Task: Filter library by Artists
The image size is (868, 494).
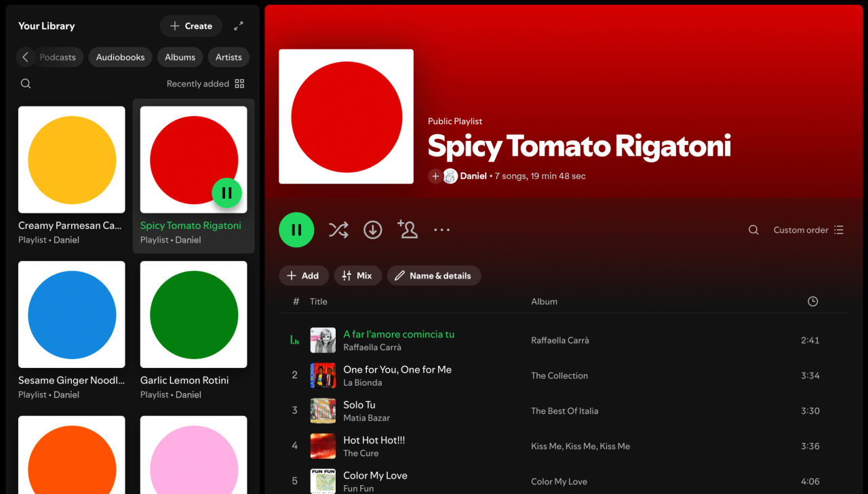Action: [229, 57]
